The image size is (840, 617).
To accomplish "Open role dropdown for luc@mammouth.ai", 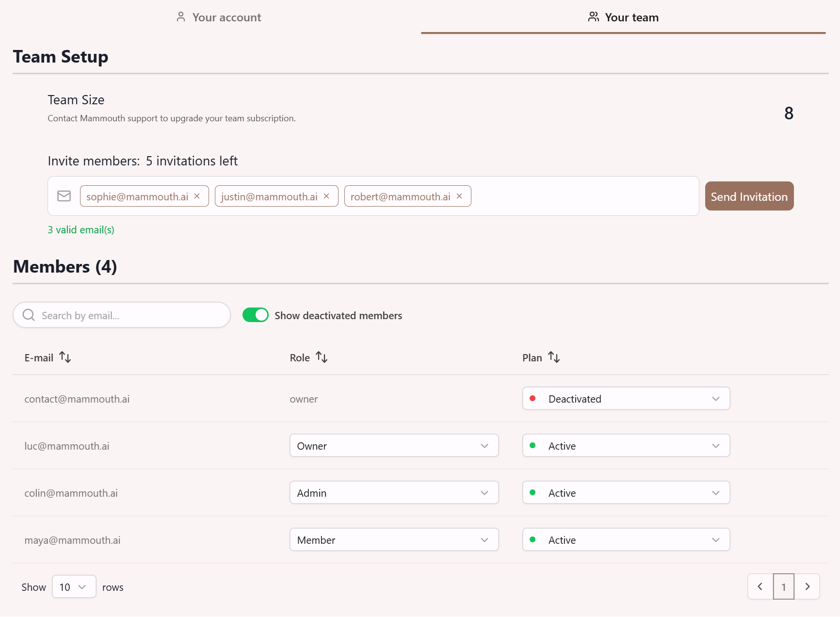I will (394, 446).
